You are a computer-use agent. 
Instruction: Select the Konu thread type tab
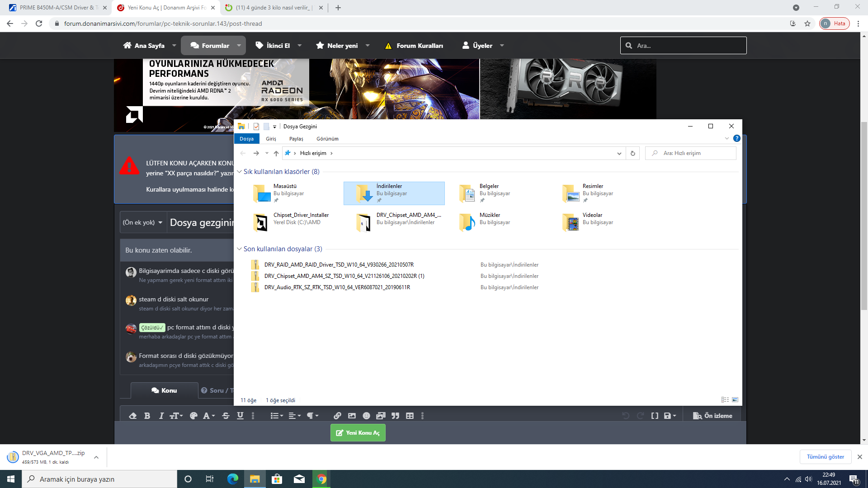point(164,390)
